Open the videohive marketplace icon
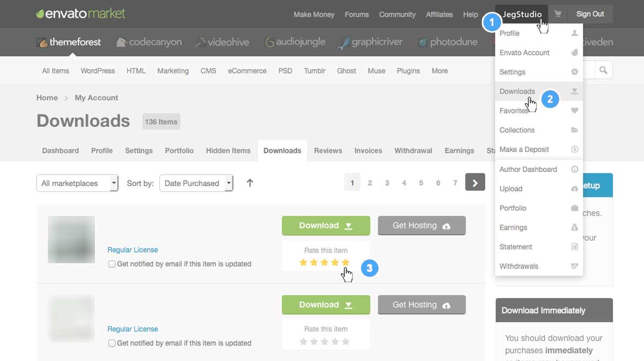This screenshot has width=644, height=361. pos(201,42)
